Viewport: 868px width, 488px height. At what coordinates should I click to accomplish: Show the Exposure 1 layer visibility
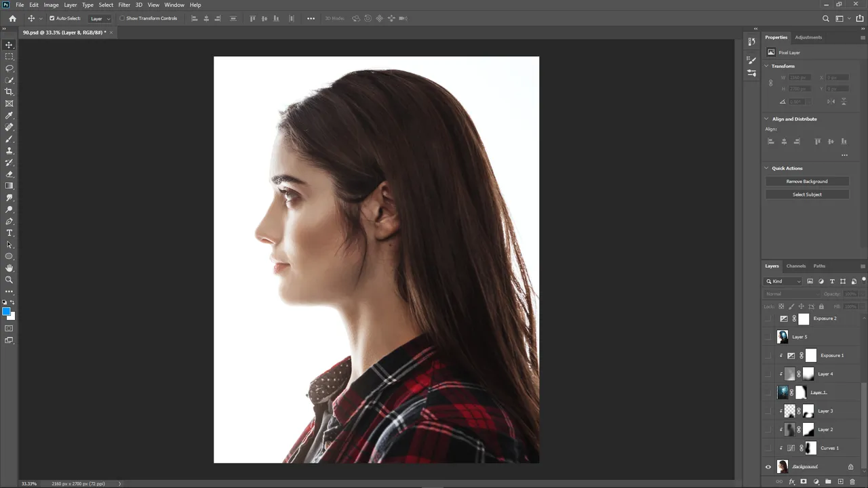(768, 355)
